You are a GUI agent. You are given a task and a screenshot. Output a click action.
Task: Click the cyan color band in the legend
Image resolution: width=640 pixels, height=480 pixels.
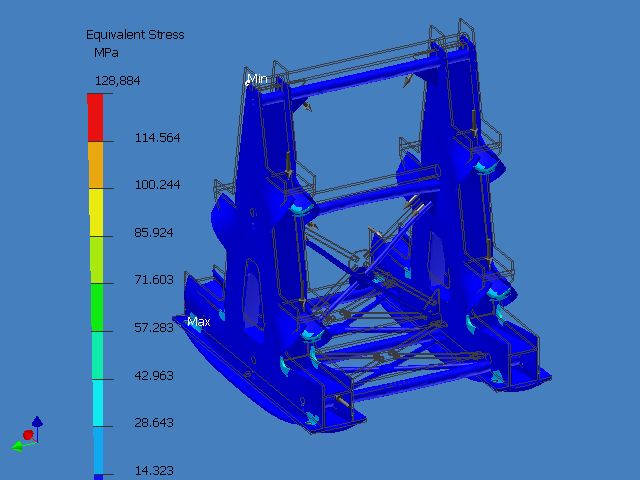[x=98, y=403]
